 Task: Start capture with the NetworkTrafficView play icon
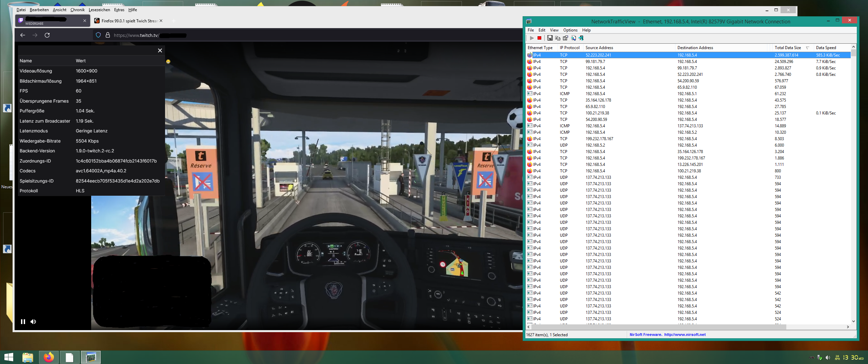[532, 38]
